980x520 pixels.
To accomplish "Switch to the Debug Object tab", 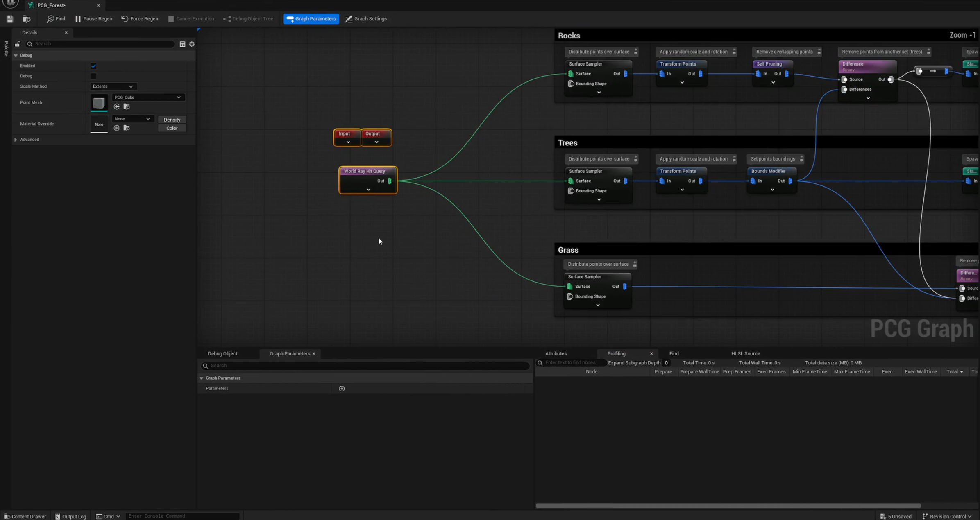I will click(222, 353).
